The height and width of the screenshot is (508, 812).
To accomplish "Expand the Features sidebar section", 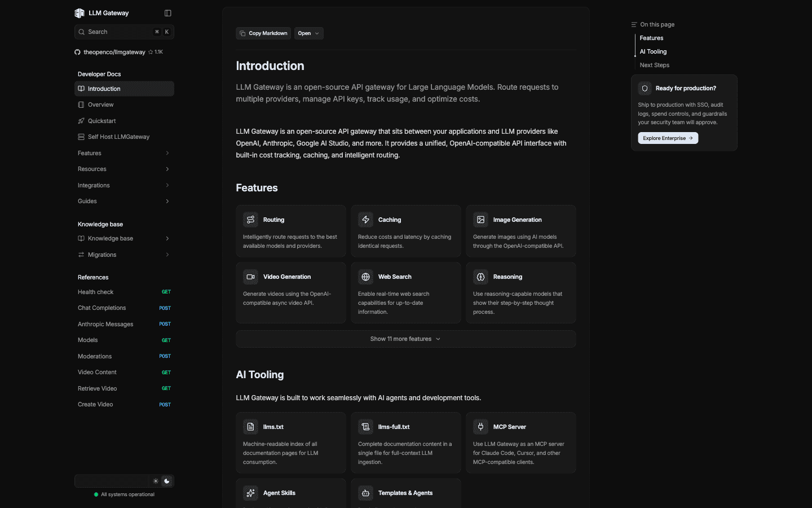I will point(124,153).
